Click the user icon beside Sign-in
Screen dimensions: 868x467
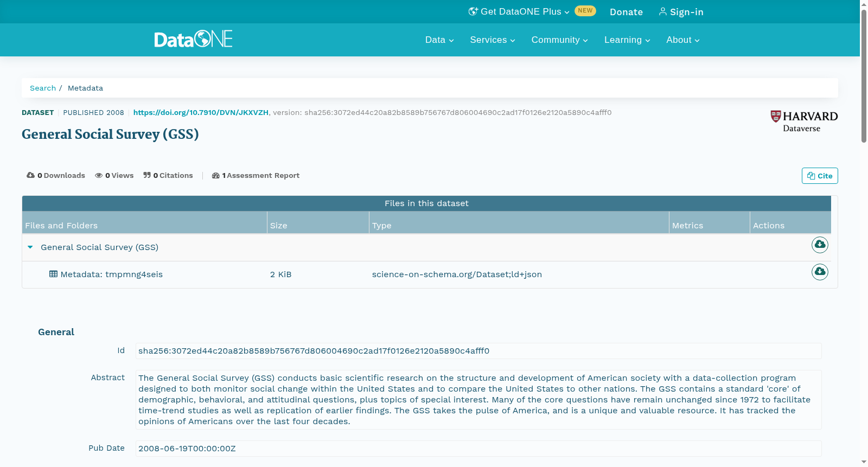point(662,11)
